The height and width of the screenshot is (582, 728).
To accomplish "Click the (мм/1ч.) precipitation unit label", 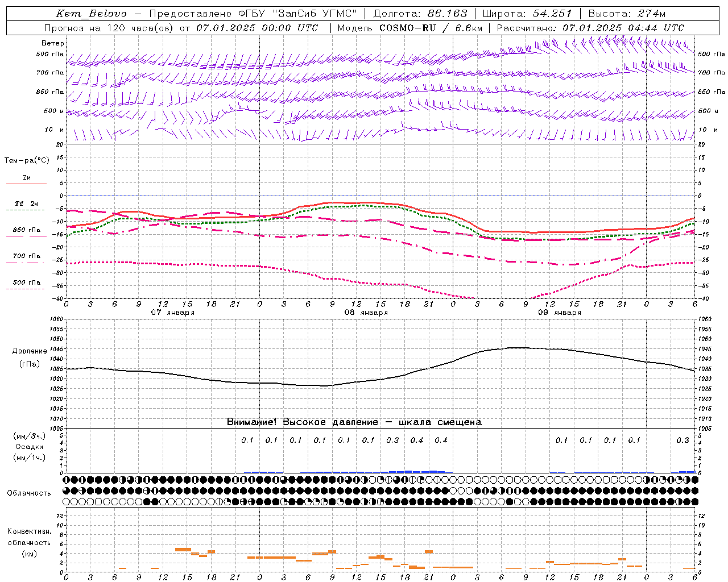I will tap(29, 458).
